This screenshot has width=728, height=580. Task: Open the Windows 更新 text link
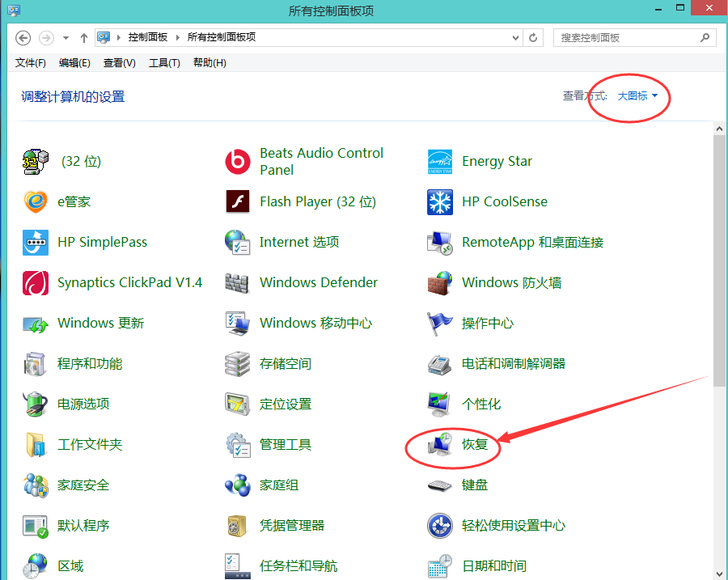click(101, 323)
